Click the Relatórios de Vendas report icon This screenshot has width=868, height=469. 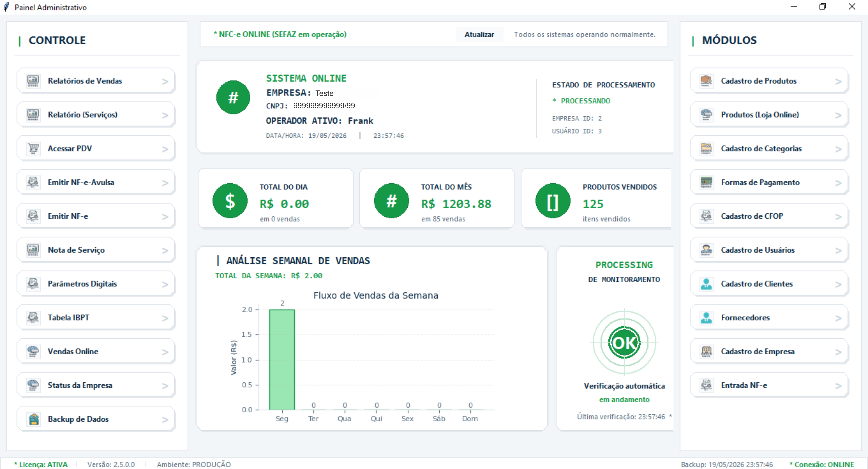coord(33,81)
